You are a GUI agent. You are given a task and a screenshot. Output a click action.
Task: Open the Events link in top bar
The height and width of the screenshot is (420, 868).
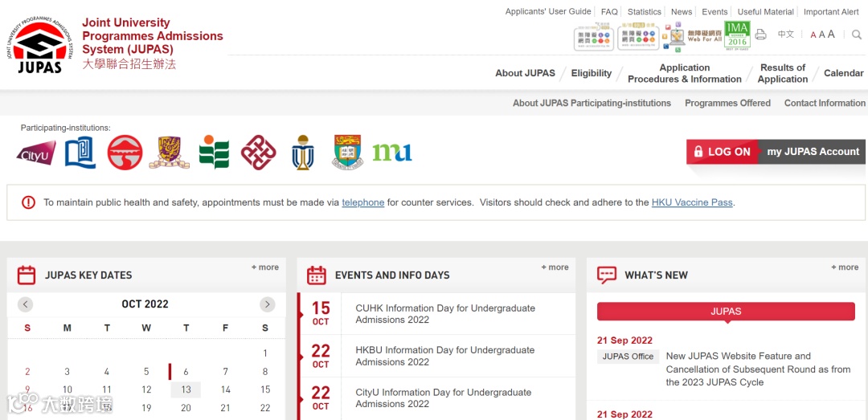pyautogui.click(x=714, y=11)
